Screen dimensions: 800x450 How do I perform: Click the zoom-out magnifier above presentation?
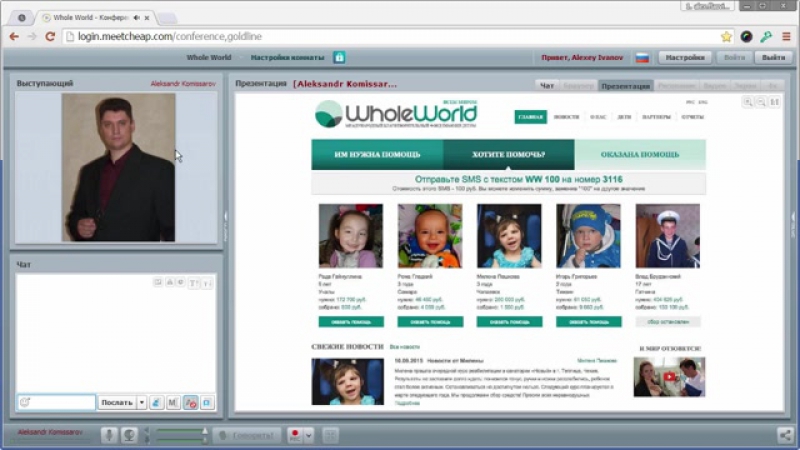[762, 102]
